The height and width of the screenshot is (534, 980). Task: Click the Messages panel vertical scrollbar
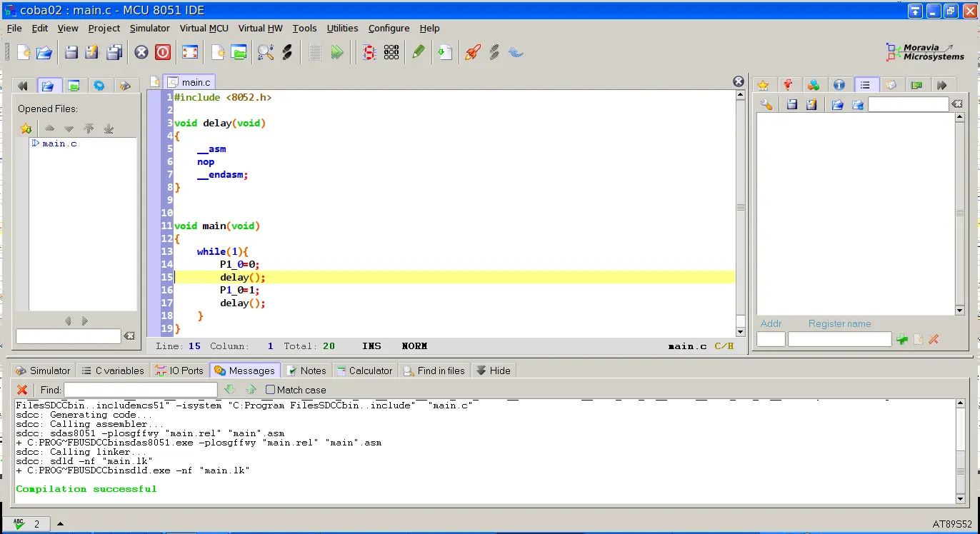click(961, 451)
